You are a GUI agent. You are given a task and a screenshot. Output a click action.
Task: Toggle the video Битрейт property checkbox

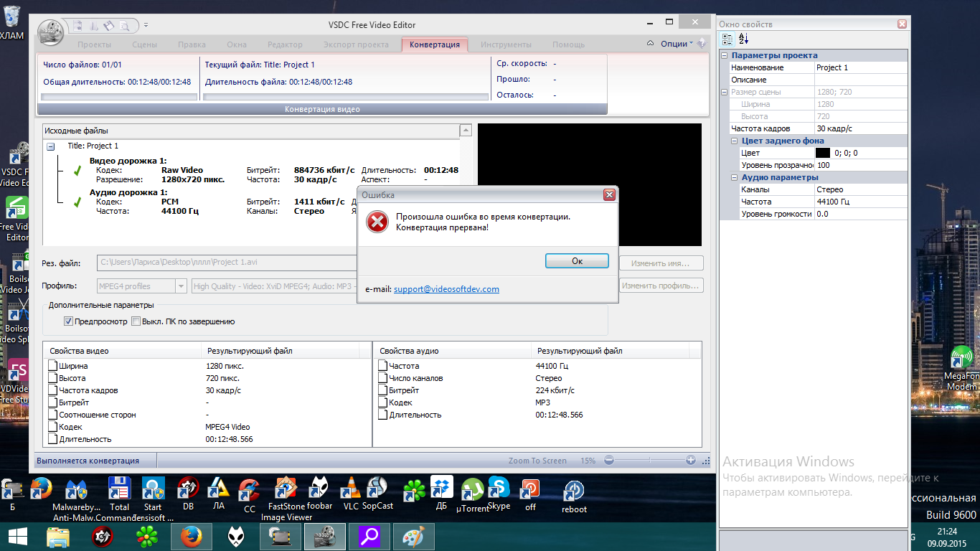pyautogui.click(x=52, y=402)
